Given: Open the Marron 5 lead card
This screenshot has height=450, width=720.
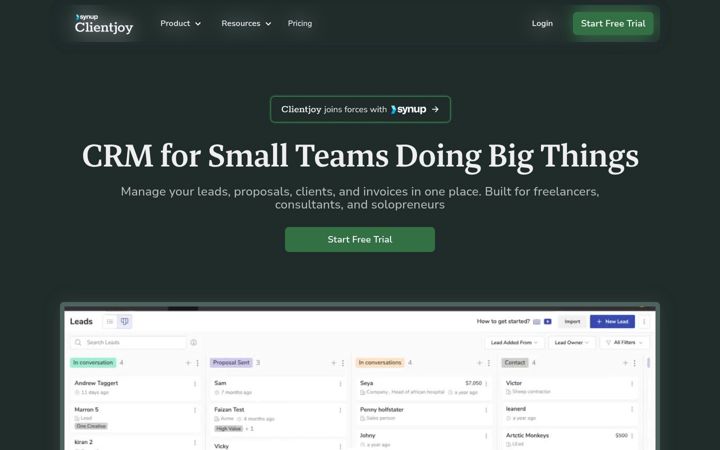Looking at the screenshot, I should (x=135, y=417).
